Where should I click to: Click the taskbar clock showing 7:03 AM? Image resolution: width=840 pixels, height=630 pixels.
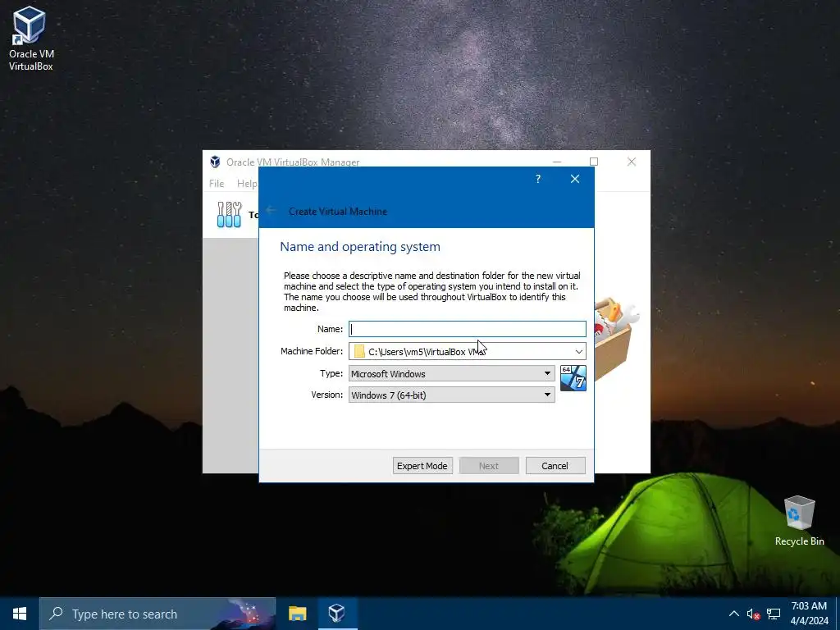[x=809, y=614]
